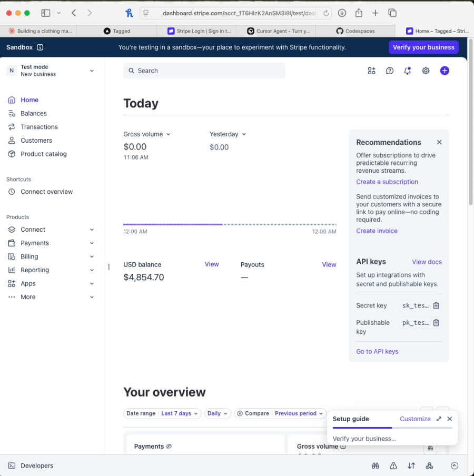Click the Verify your business button
Image resolution: width=474 pixels, height=476 pixels.
(423, 47)
